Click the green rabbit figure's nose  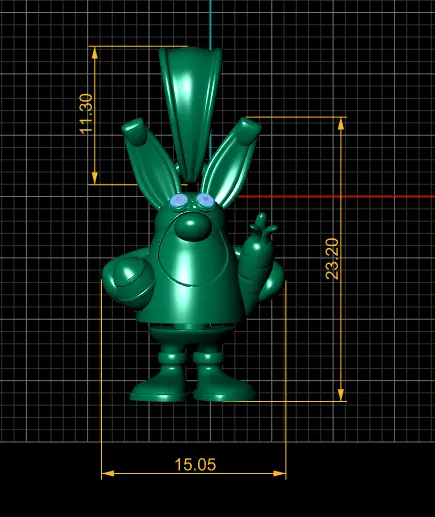193,228
